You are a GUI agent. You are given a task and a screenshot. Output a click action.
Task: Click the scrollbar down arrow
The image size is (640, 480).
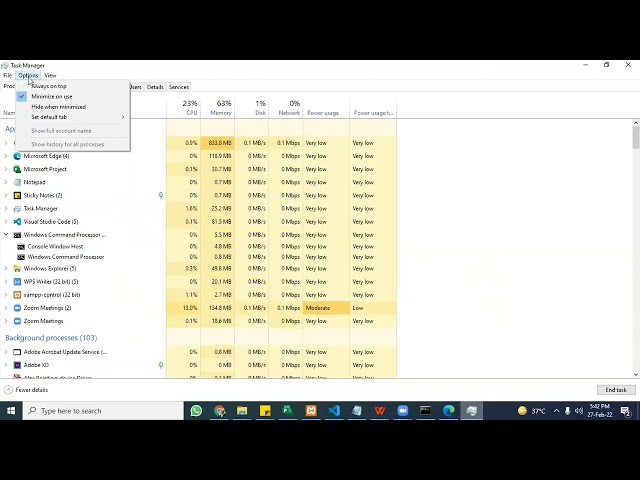[x=636, y=374]
